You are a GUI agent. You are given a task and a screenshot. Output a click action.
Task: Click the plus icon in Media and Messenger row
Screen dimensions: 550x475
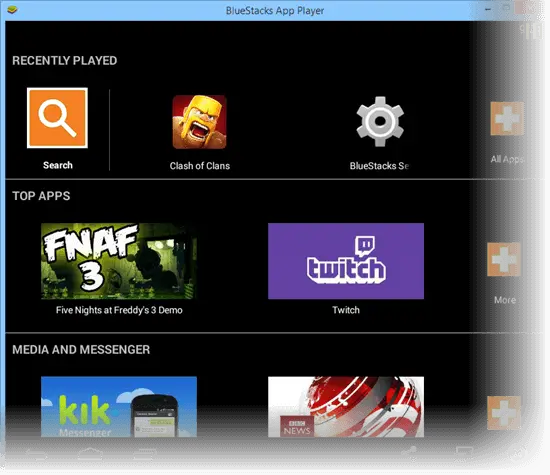[x=504, y=413]
